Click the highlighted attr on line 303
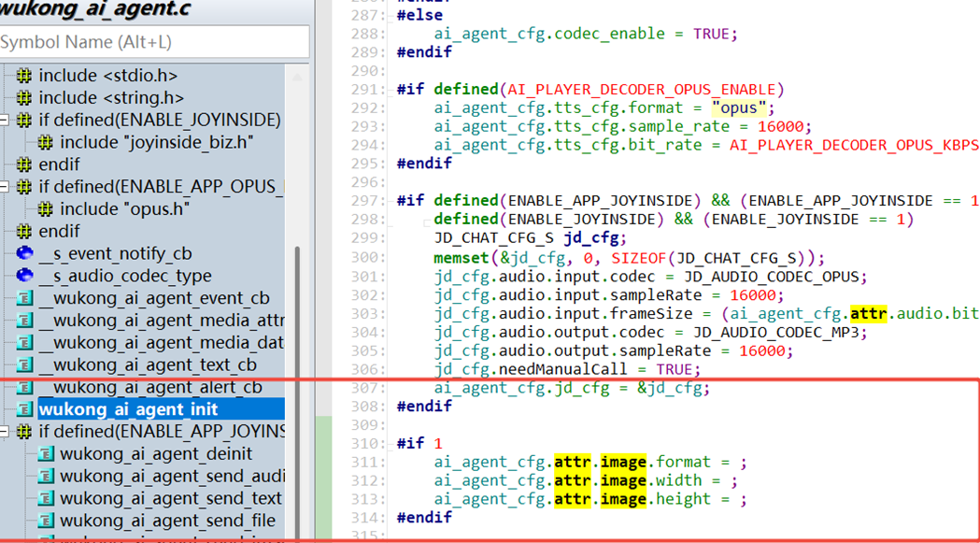The height and width of the screenshot is (543, 980). pos(868,313)
